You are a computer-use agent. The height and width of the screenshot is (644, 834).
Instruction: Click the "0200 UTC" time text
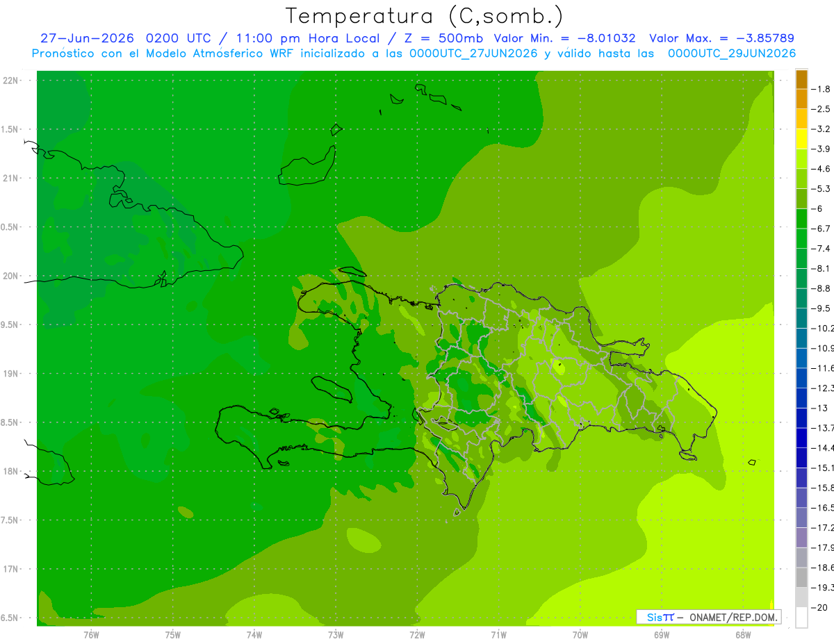[x=179, y=38]
